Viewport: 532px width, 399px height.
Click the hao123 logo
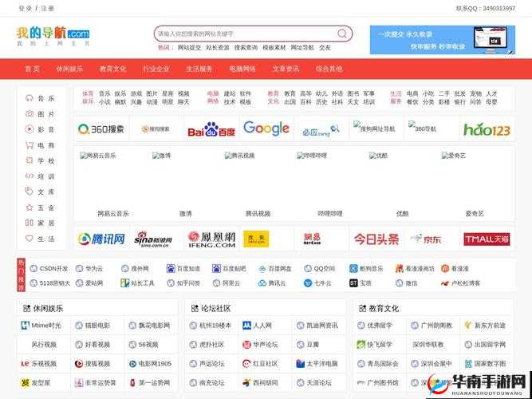(487, 129)
